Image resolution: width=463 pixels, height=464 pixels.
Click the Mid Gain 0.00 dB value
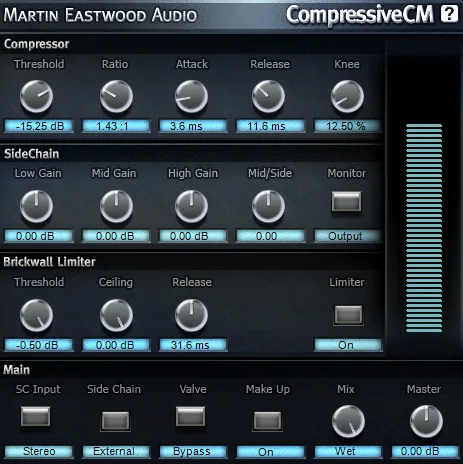point(116,236)
